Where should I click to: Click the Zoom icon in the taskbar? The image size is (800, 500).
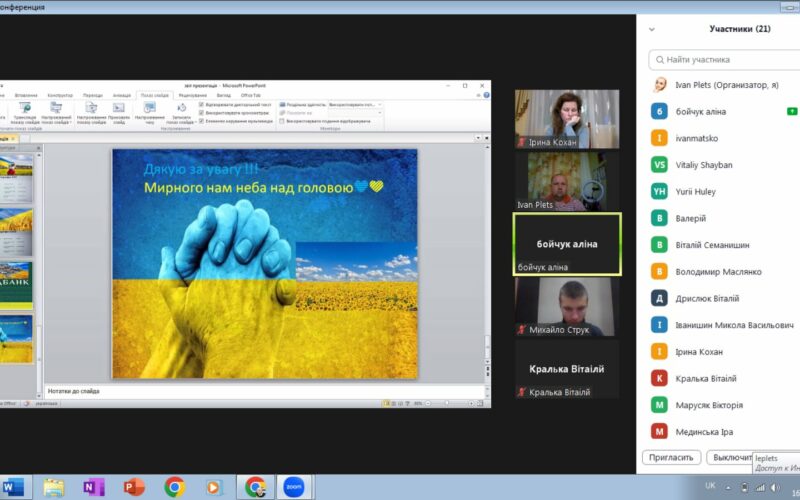293,487
